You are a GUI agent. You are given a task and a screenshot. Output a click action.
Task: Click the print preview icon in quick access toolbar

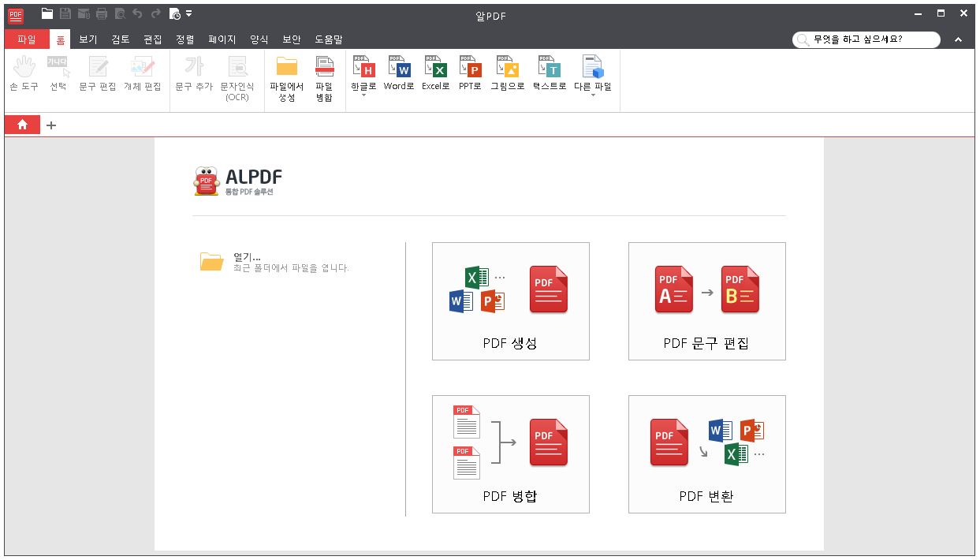(x=120, y=13)
